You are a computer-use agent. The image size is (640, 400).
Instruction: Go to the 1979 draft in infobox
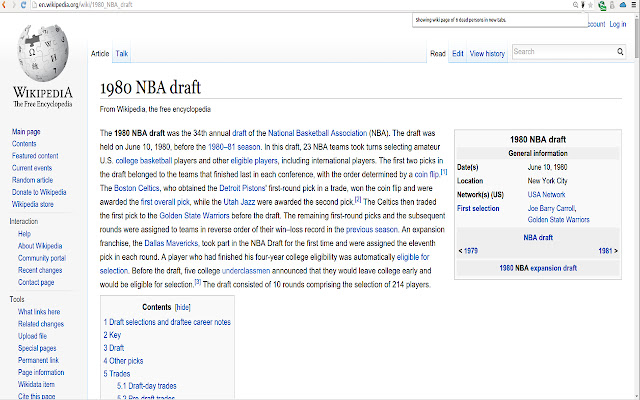(x=471, y=251)
